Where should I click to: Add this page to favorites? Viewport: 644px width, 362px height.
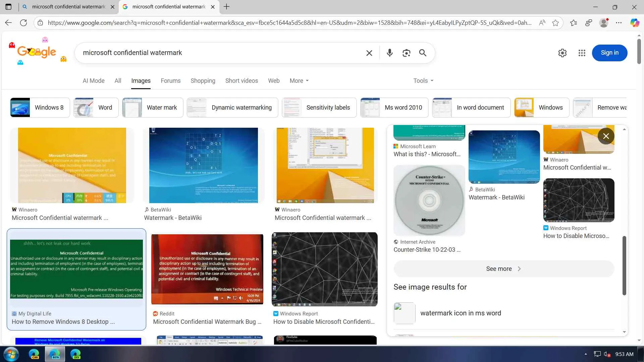click(555, 23)
